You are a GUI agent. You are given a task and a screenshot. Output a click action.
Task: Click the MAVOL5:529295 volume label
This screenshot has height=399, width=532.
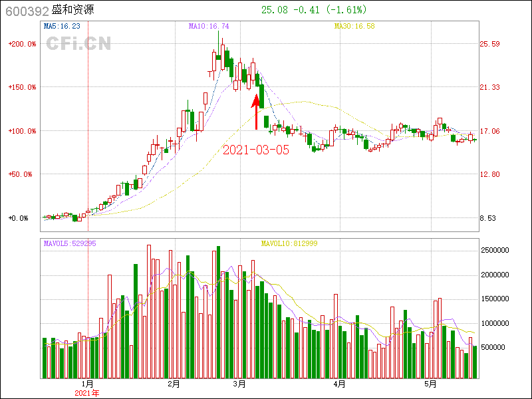click(70, 243)
